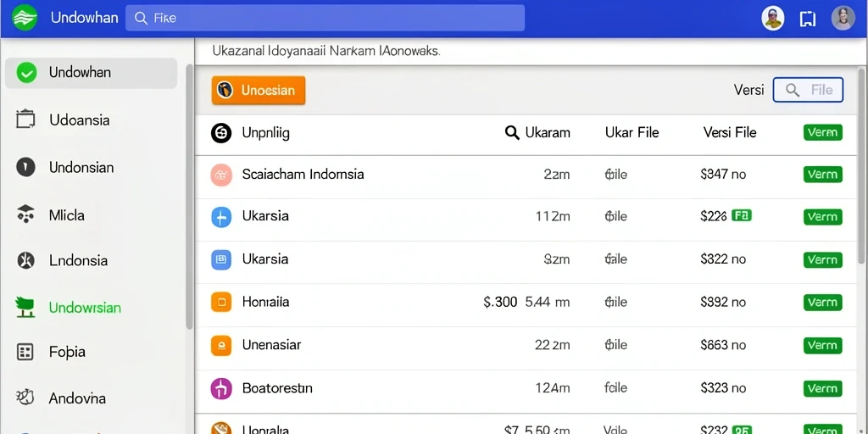Image resolution: width=868 pixels, height=434 pixels.
Task: Click Verm button for Boatorestin
Action: pos(822,388)
